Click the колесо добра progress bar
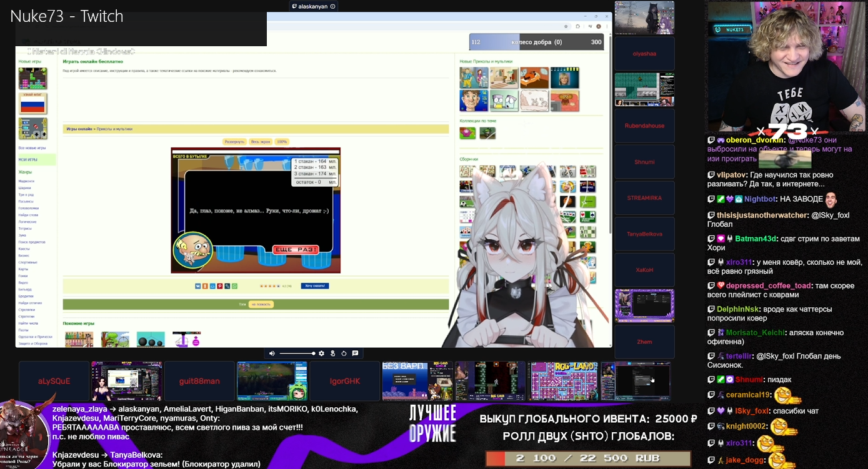 tap(537, 42)
